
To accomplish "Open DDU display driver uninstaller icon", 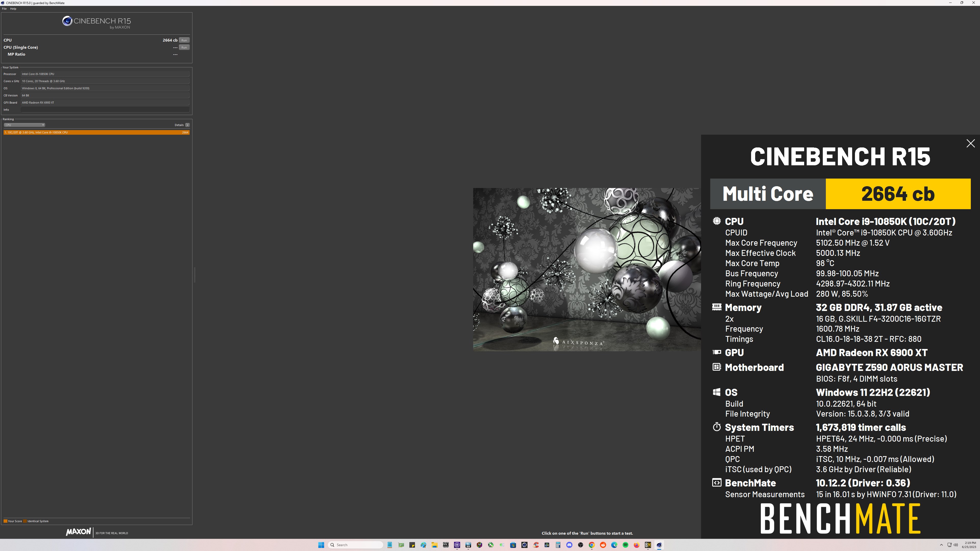I will 446,545.
